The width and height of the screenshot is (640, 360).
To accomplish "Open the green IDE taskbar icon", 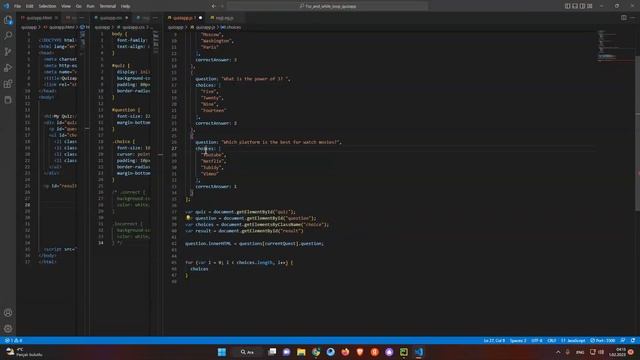I will pos(404,352).
